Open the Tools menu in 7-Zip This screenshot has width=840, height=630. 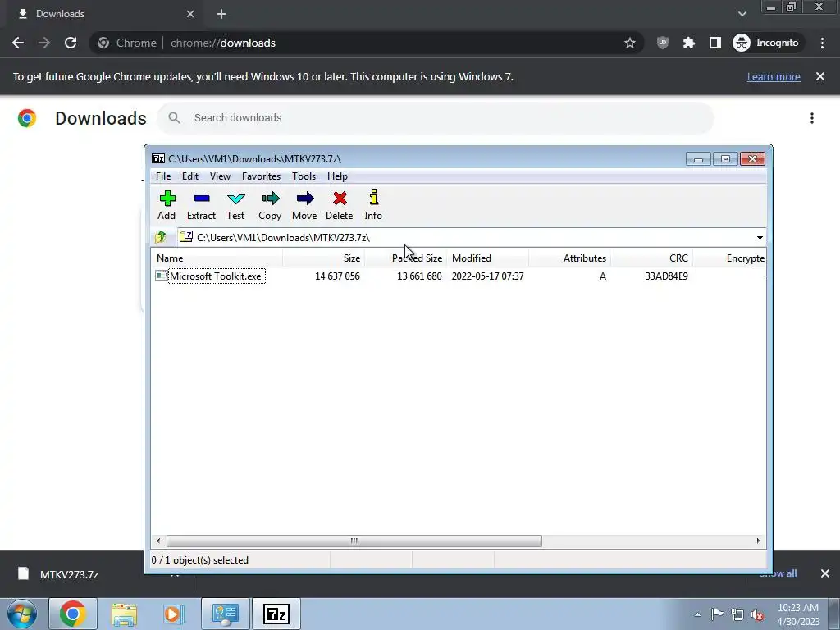[x=304, y=176]
